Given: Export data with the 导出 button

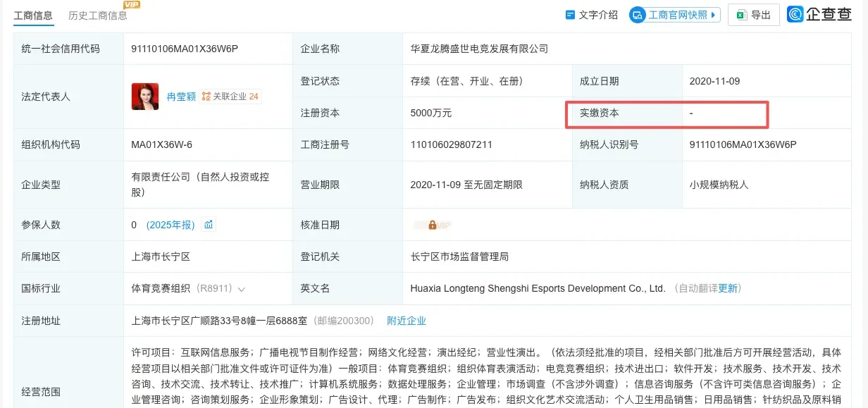Looking at the screenshot, I should pyautogui.click(x=754, y=15).
